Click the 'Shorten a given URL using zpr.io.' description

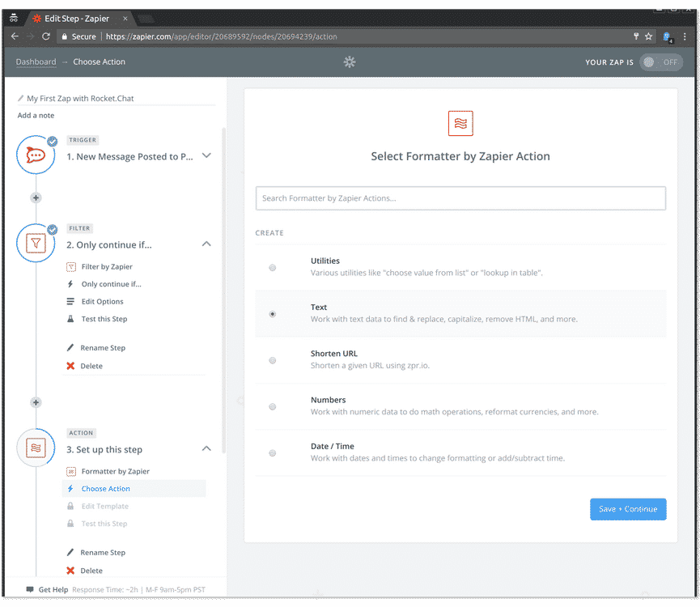click(370, 366)
